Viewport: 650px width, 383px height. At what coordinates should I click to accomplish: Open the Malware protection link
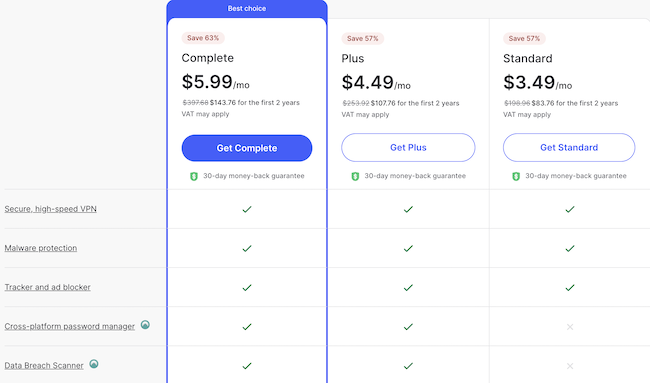[x=41, y=248]
